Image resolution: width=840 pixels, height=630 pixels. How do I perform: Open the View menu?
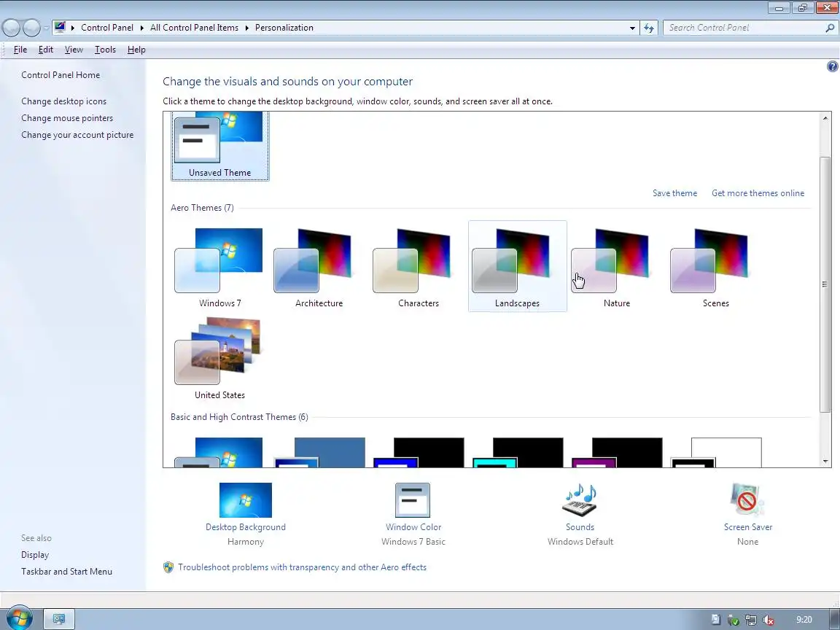pyautogui.click(x=74, y=50)
